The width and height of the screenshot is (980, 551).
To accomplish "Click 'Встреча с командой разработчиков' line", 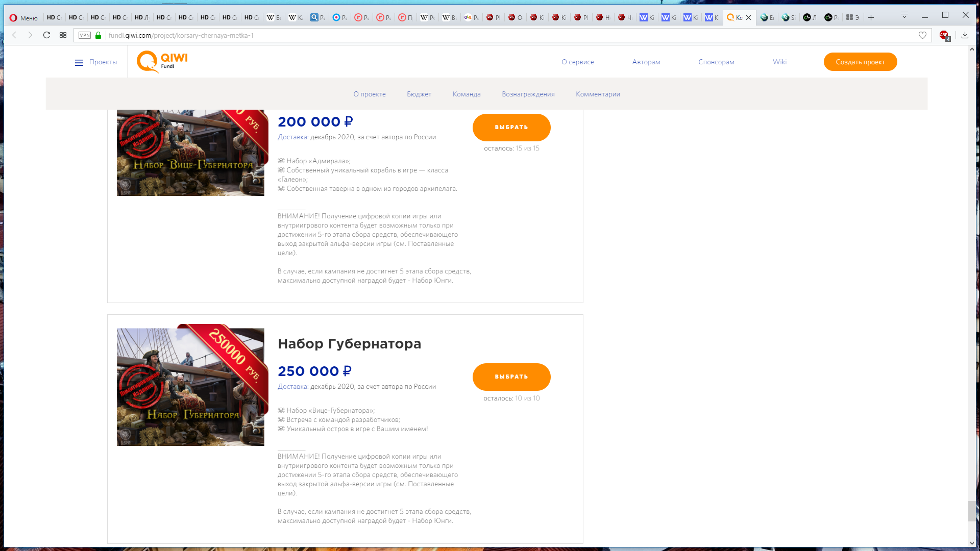I will (339, 419).
